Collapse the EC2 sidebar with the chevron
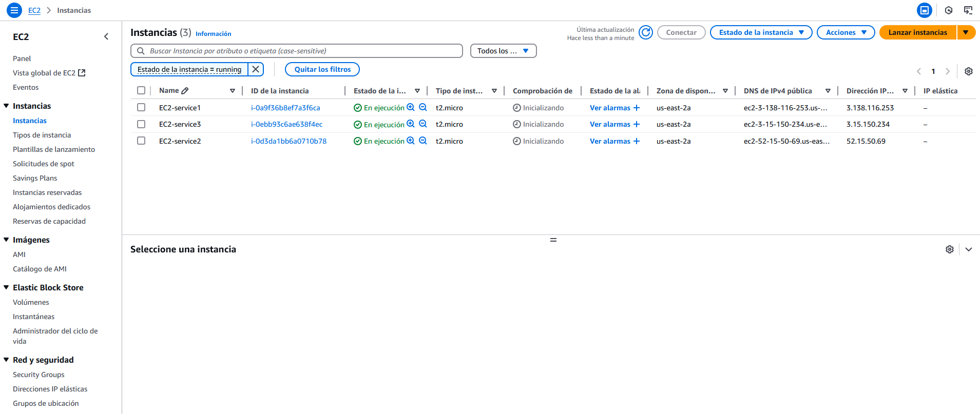The height and width of the screenshot is (414, 980). [x=106, y=36]
